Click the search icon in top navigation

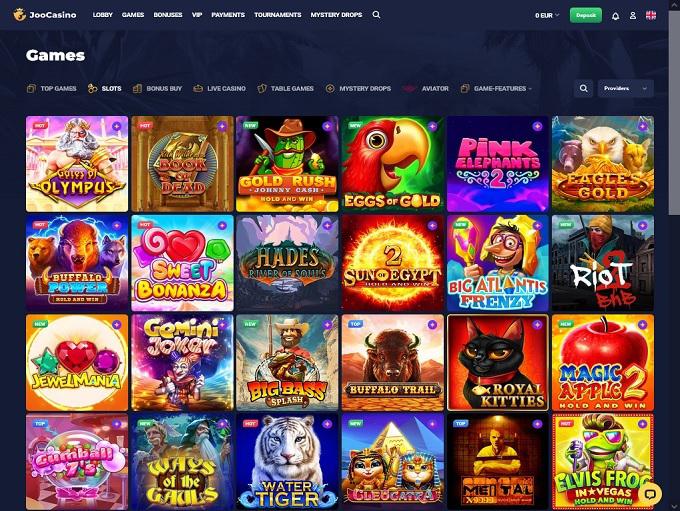(x=376, y=15)
